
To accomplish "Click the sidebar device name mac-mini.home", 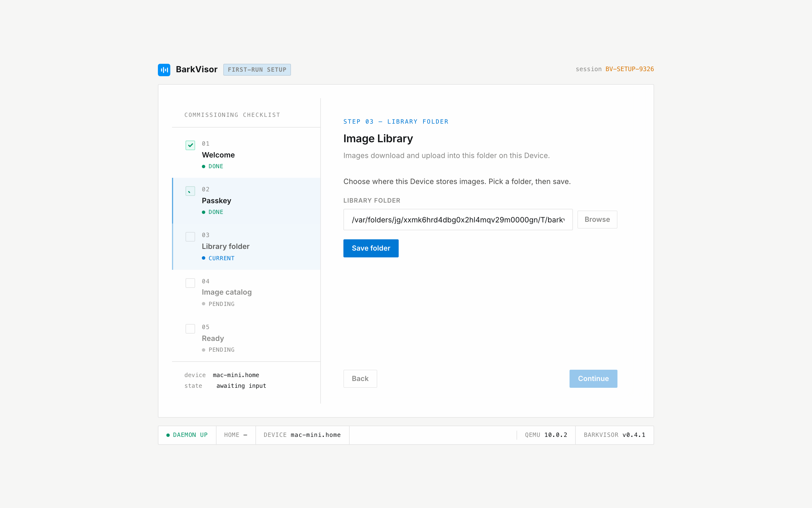I will pyautogui.click(x=236, y=375).
